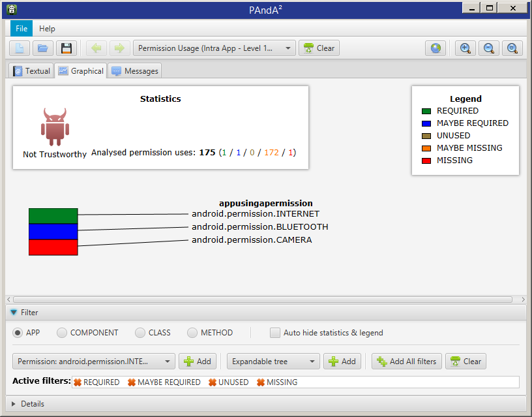Image resolution: width=532 pixels, height=417 pixels.
Task: Open the Permission Usage mode dropdown
Action: (288, 48)
